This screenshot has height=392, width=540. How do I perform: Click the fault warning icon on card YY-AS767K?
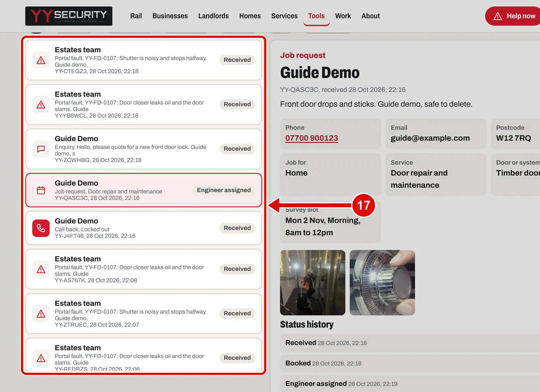[x=41, y=269]
